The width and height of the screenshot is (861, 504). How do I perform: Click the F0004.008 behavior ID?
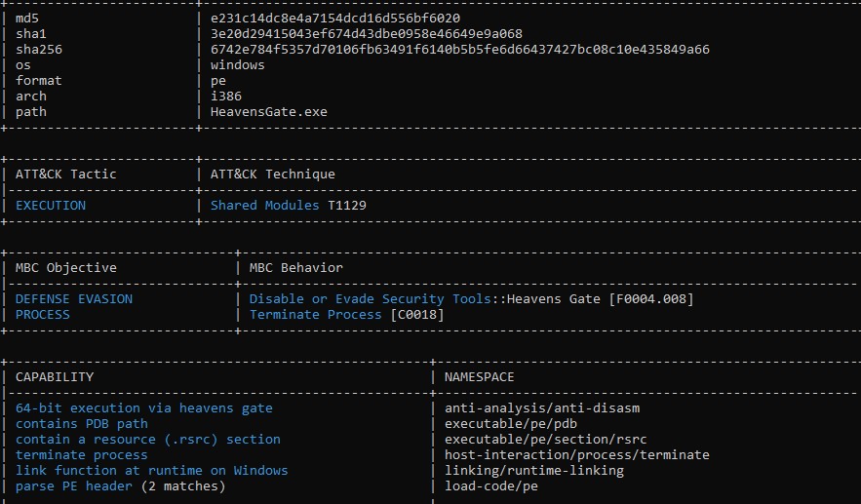coord(651,299)
